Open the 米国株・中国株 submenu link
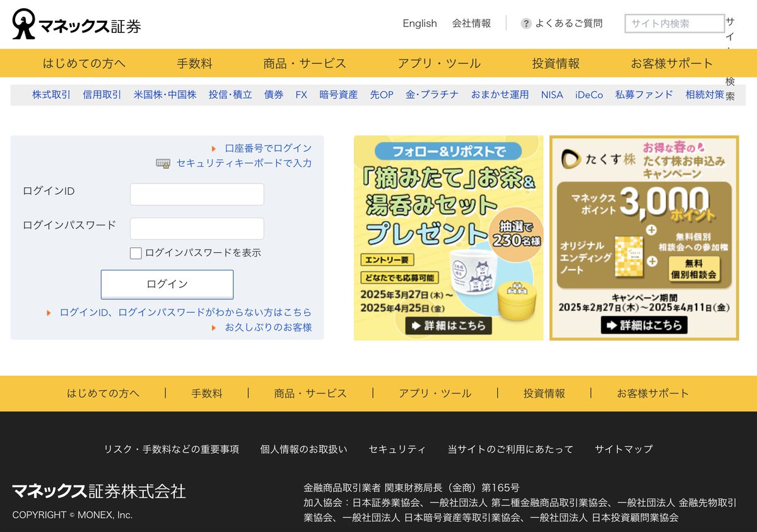The image size is (757, 532). [165, 95]
